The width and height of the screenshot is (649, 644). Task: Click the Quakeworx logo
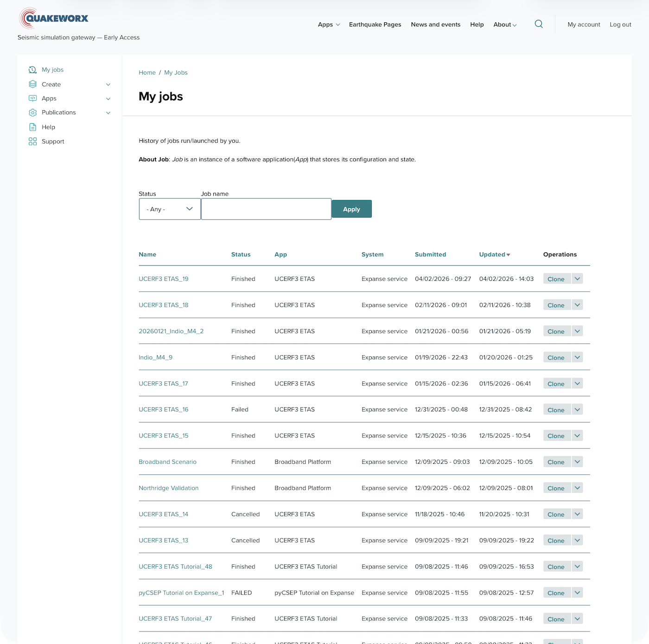point(53,18)
